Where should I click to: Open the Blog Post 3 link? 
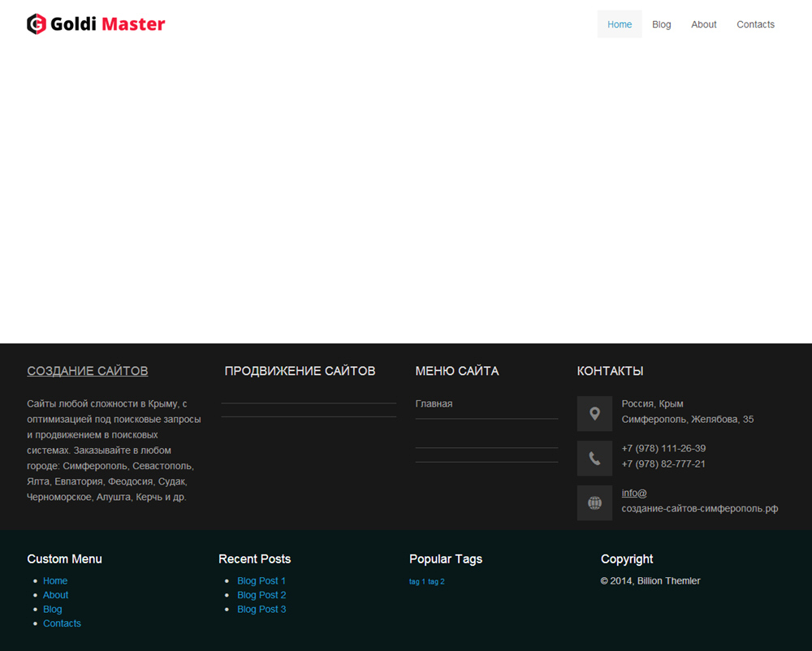[x=261, y=609]
